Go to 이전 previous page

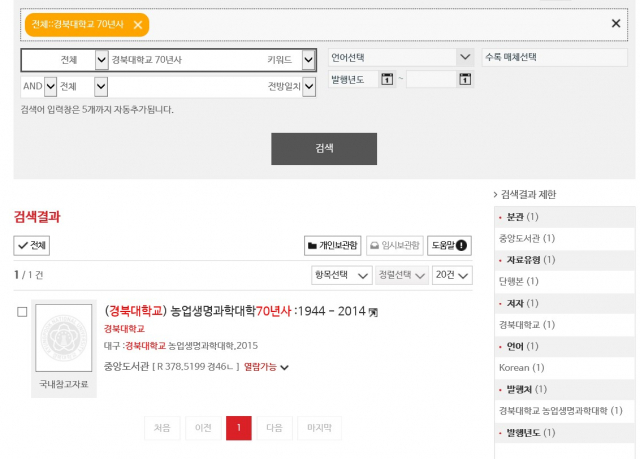203,428
